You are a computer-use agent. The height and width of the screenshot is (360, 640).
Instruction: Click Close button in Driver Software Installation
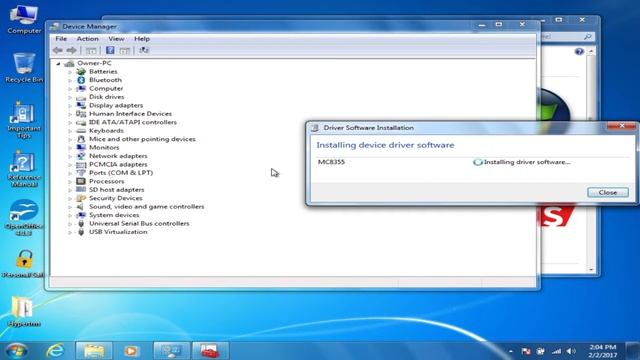(608, 192)
